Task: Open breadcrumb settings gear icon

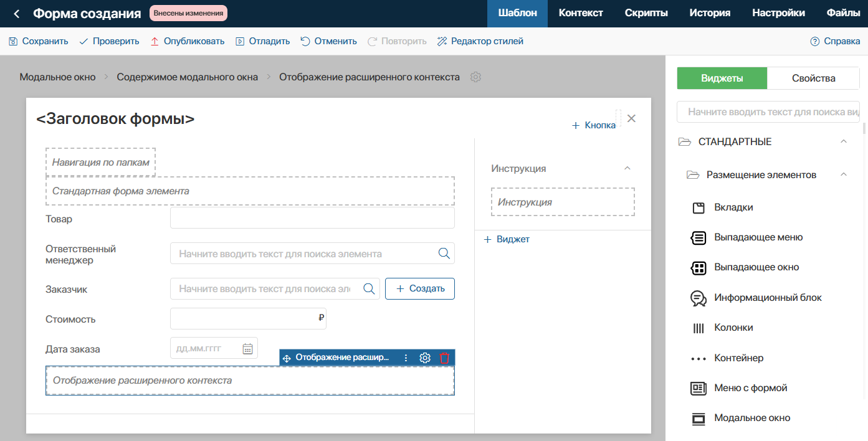Action: click(x=475, y=77)
